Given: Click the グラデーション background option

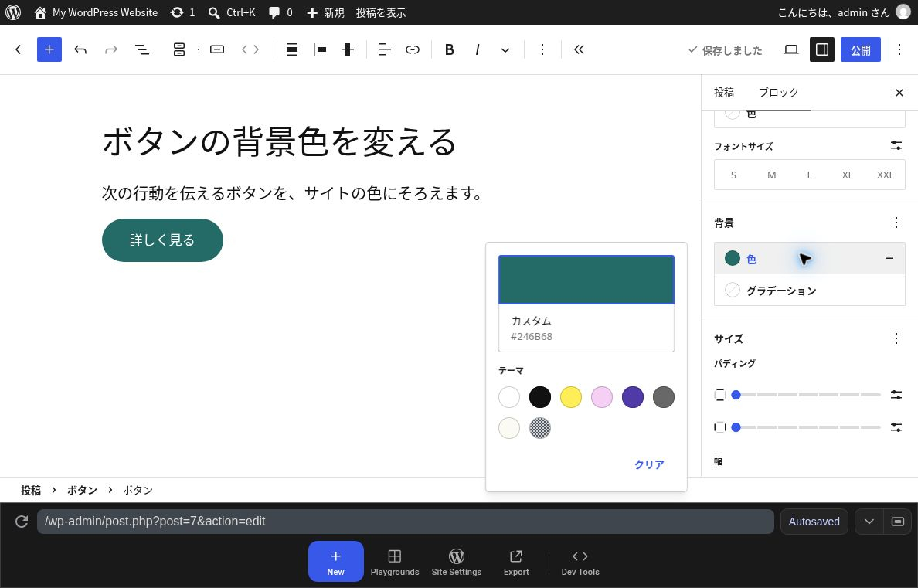Looking at the screenshot, I should [x=810, y=291].
